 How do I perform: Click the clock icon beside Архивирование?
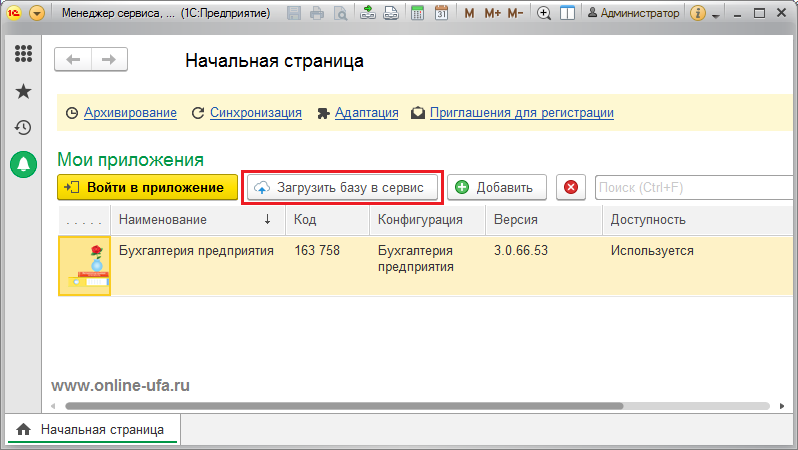click(72, 113)
